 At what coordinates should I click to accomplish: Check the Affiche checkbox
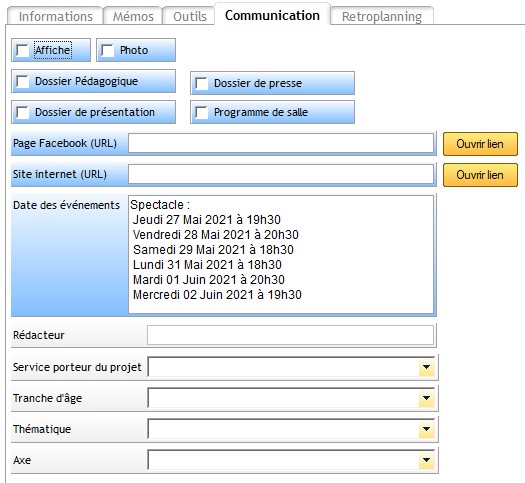click(22, 51)
